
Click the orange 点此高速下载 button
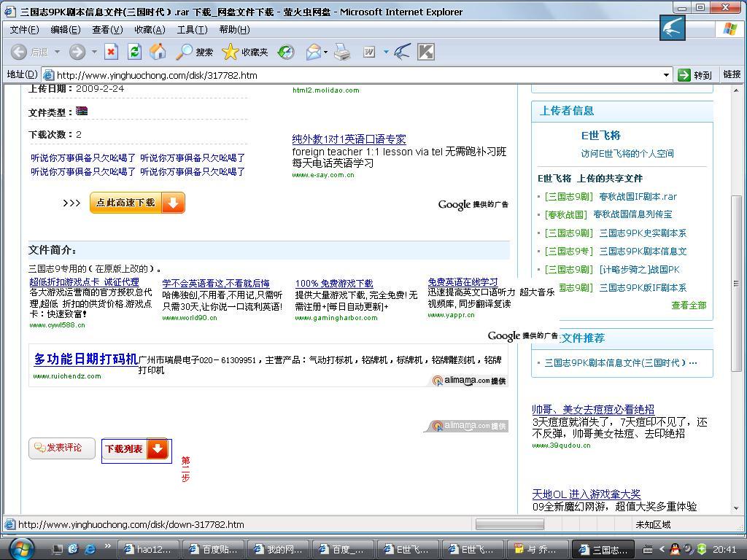pos(137,203)
